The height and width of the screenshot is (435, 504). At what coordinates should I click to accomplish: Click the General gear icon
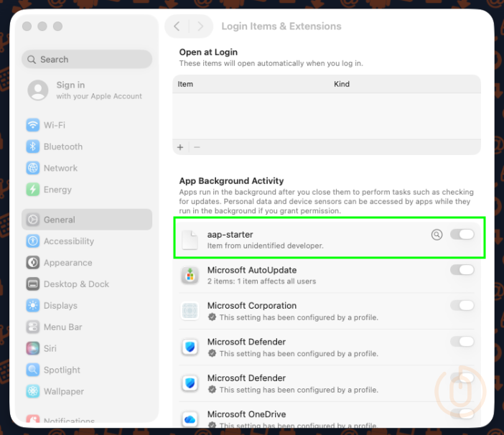point(33,220)
